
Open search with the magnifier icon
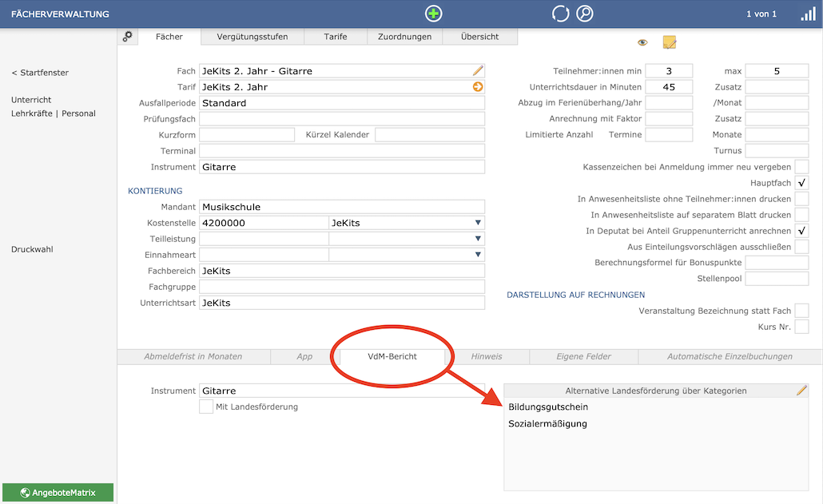[585, 14]
